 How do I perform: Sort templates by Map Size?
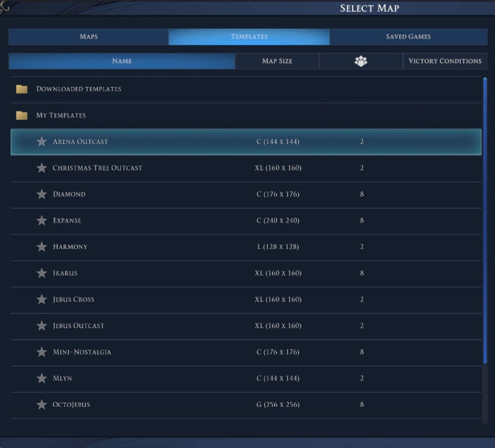(277, 61)
